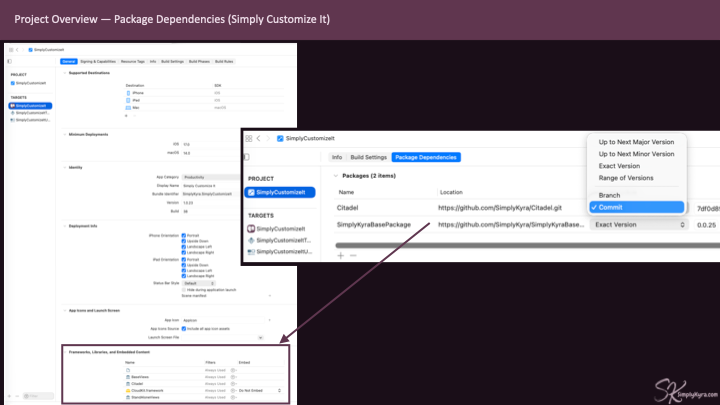Select the BaseViews library in Frameworks list
Screen dimensions: 720x405
click(x=137, y=377)
